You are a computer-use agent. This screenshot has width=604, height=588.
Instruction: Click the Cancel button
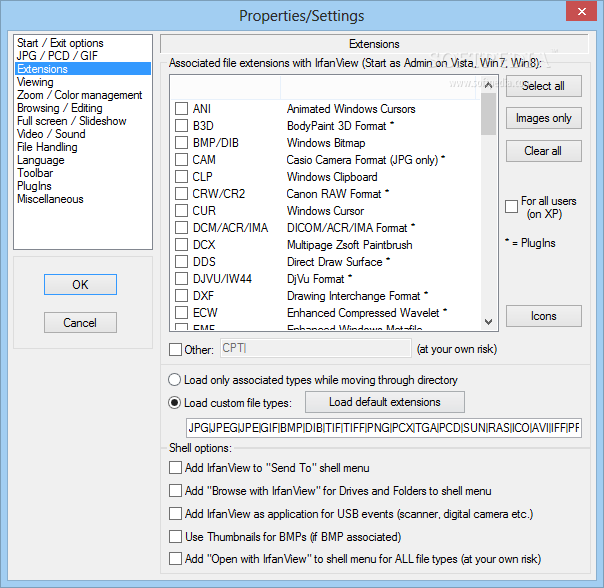click(80, 323)
